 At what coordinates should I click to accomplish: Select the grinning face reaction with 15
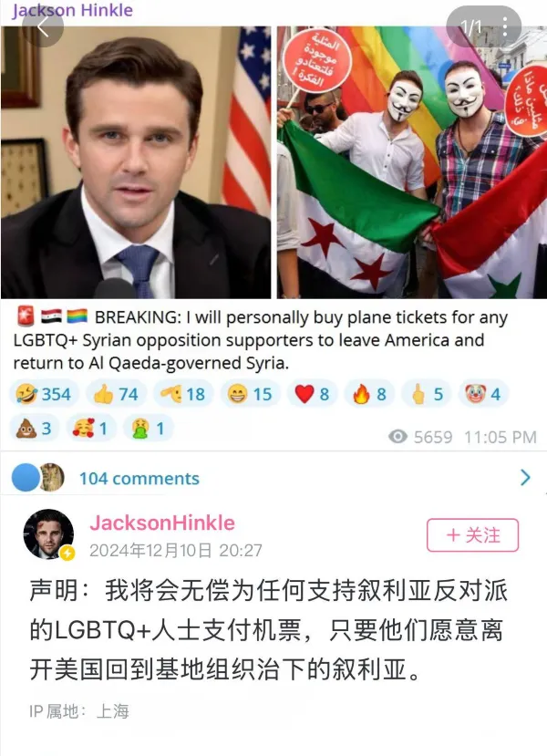(x=250, y=394)
